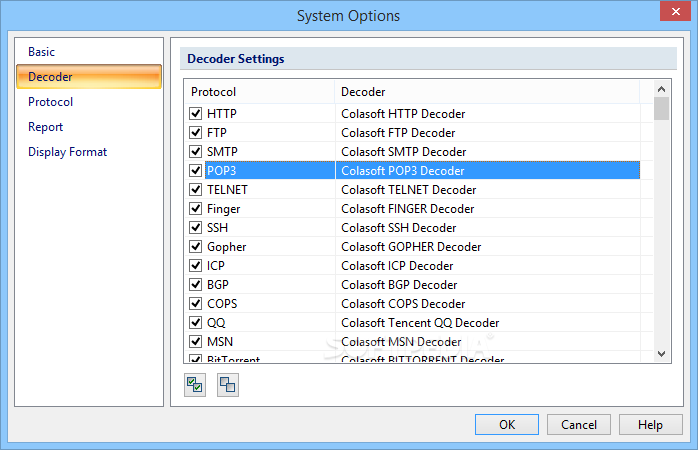The height and width of the screenshot is (450, 698).
Task: Uncheck the QQ protocol checkbox
Action: tap(195, 322)
